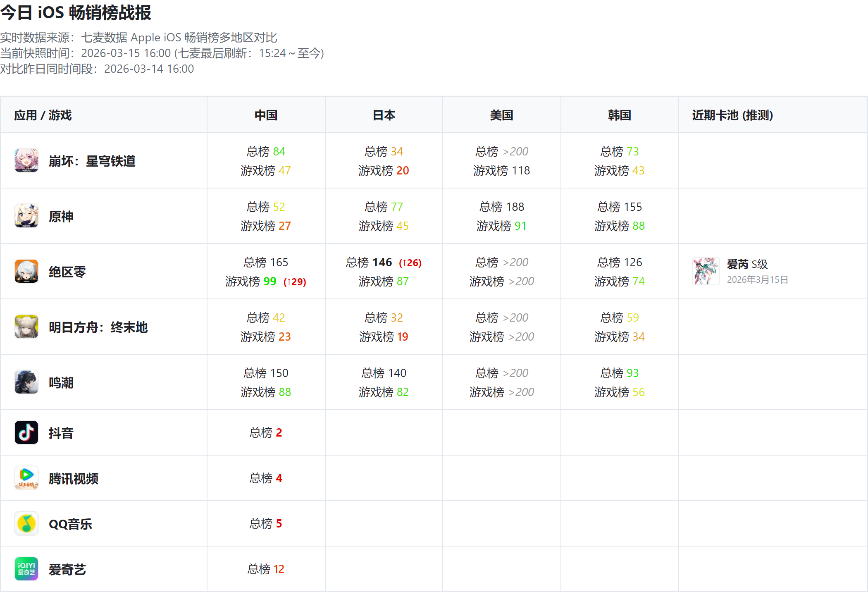Image resolution: width=868 pixels, height=592 pixels.
Task: Click the 近期卡池 (推测) header
Action: tap(732, 115)
